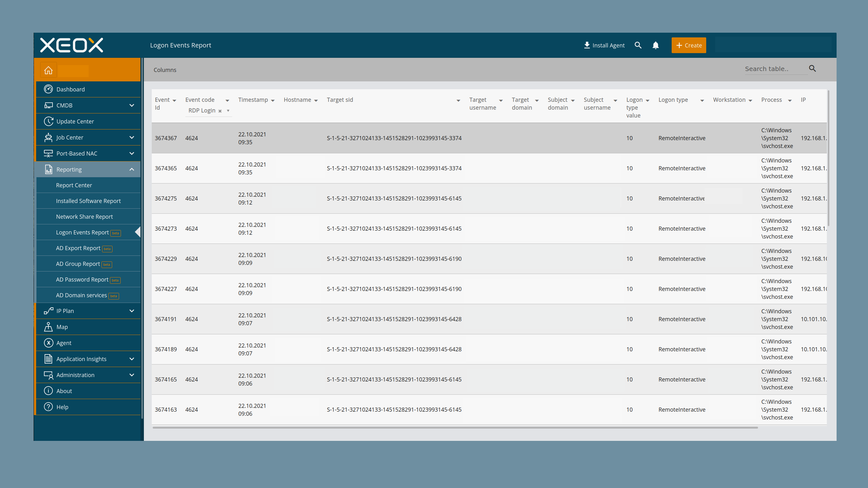The image size is (868, 488).
Task: Click the Reporting document icon
Action: (x=48, y=169)
